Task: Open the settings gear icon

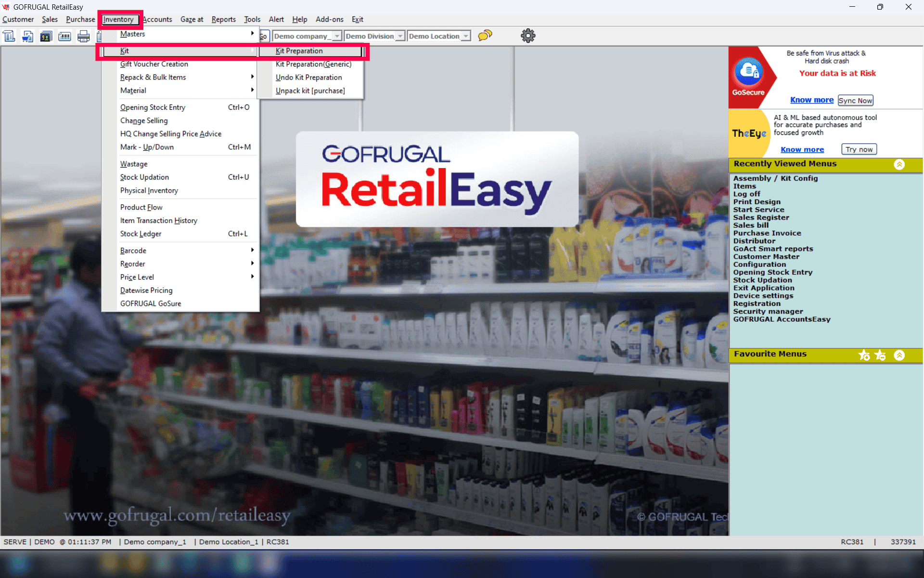Action: click(x=528, y=36)
